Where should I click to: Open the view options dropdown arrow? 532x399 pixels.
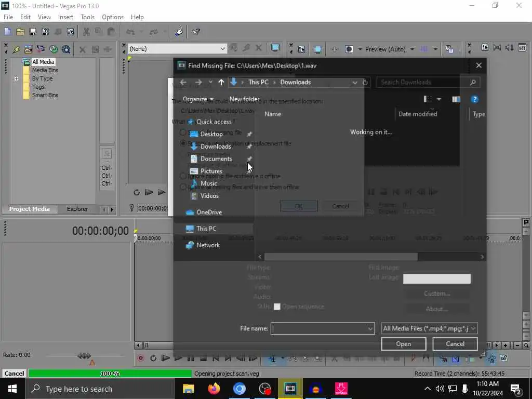coord(438,99)
